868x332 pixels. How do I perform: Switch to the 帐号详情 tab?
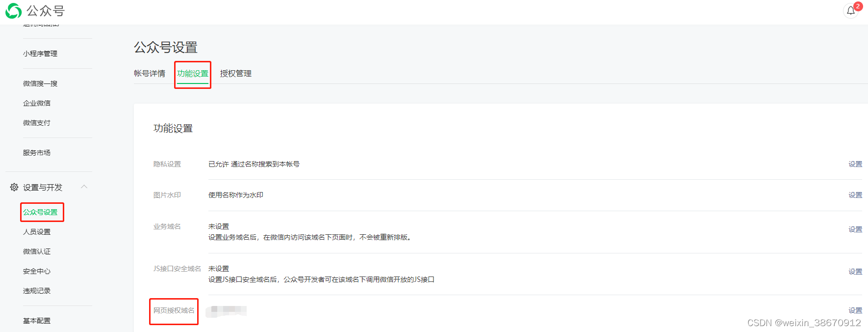(150, 74)
